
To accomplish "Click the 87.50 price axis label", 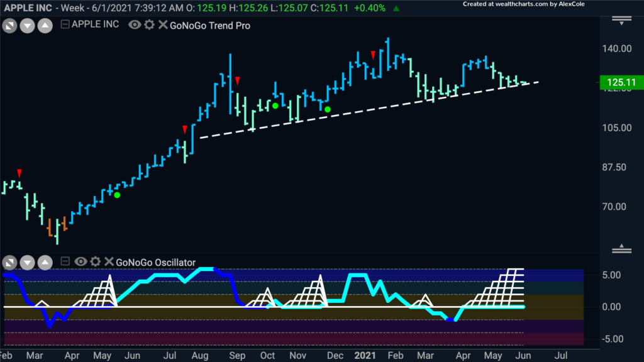I will pos(614,167).
